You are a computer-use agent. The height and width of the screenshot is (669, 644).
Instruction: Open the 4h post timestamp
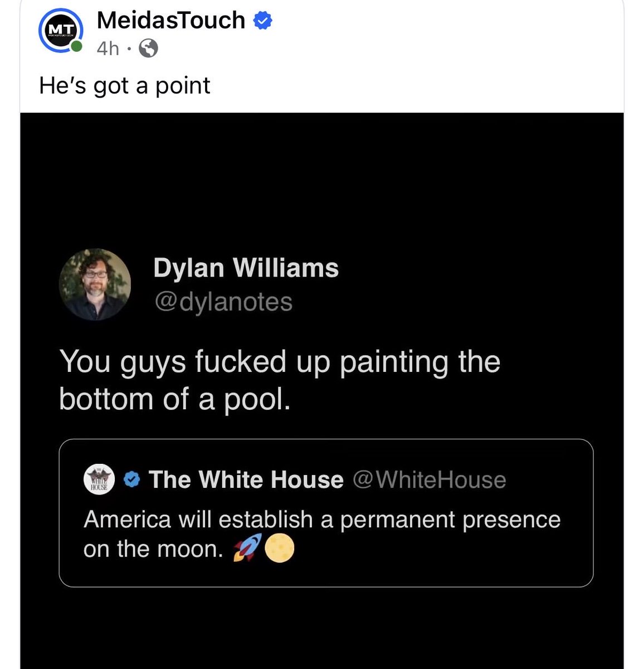point(108,49)
